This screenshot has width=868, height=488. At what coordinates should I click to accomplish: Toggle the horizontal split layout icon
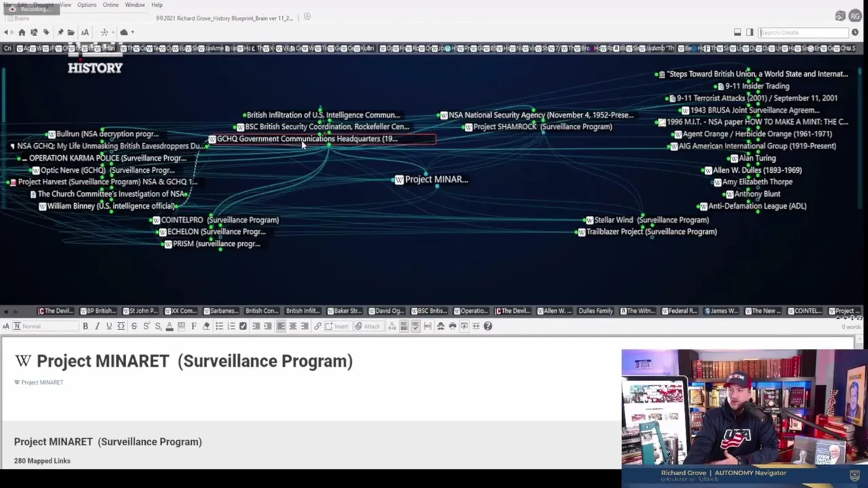click(x=738, y=33)
